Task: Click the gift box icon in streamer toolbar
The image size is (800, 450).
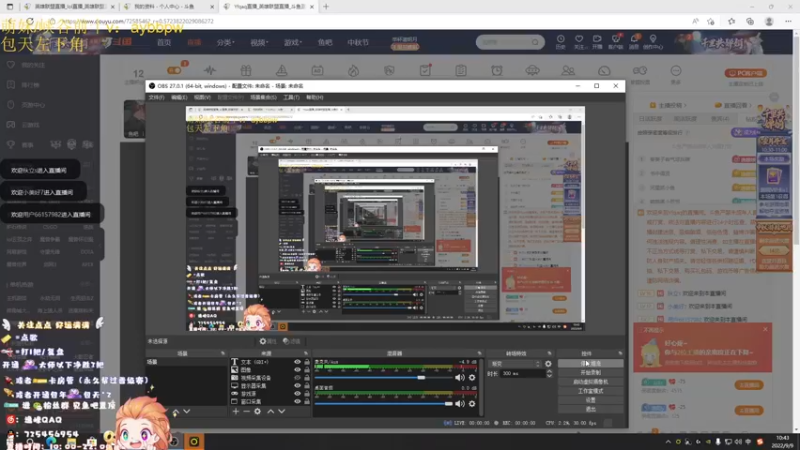Action: pyautogui.click(x=246, y=70)
